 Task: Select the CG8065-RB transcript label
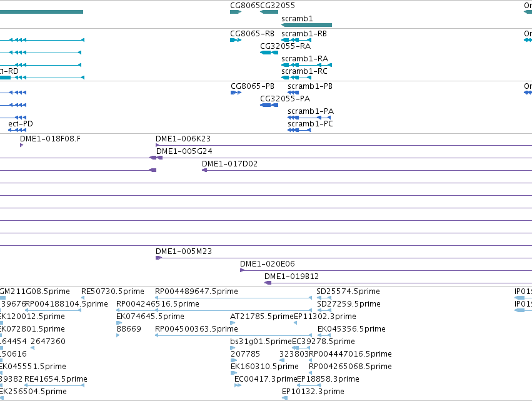(x=252, y=34)
